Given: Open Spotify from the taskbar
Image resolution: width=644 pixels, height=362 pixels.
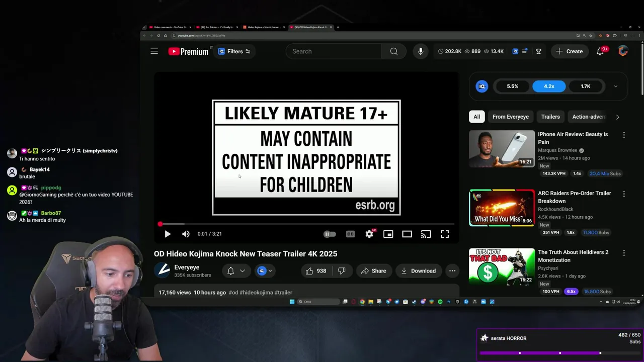Looking at the screenshot, I should pos(440,302).
